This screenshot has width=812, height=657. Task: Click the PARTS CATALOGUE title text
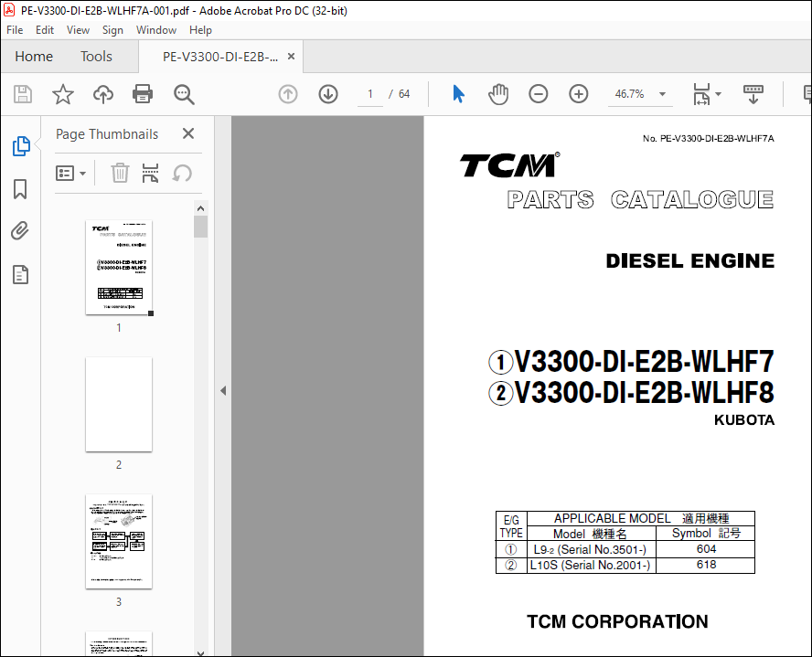point(640,200)
